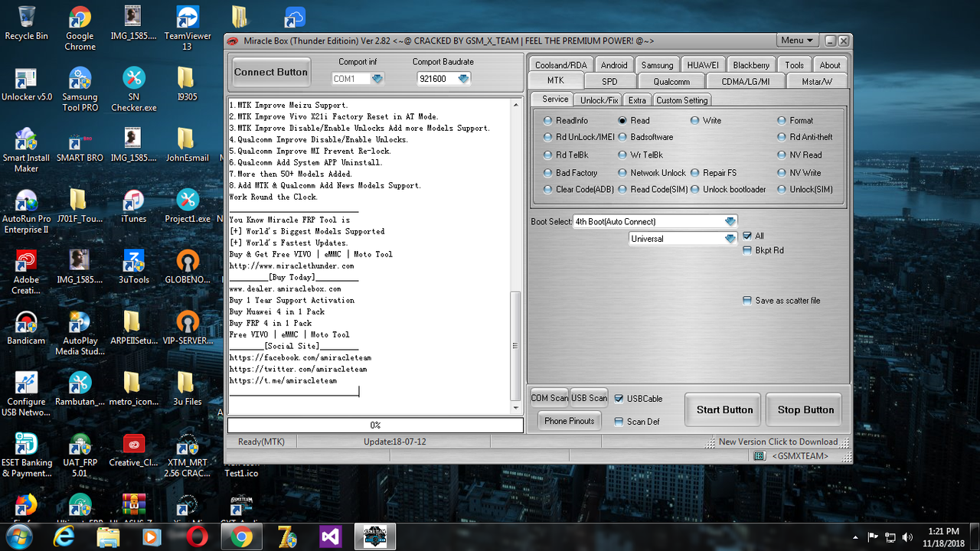
Task: Open SMART BRO desktop shortcut
Action: [80, 145]
